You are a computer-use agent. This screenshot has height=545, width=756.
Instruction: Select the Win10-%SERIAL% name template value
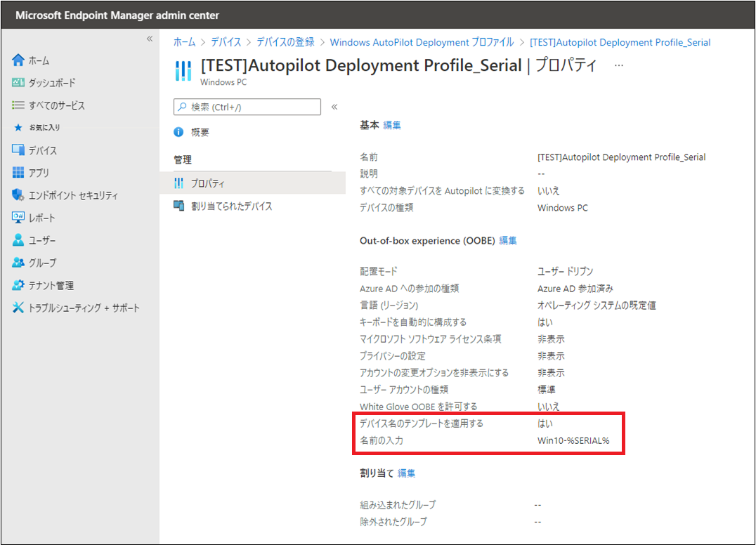[573, 440]
